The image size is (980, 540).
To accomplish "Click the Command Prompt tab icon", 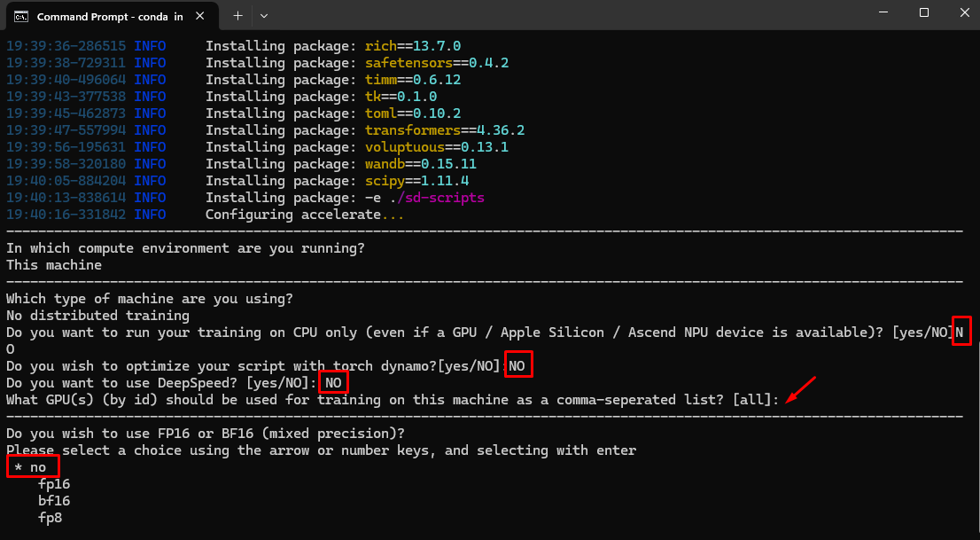I will pyautogui.click(x=20, y=16).
